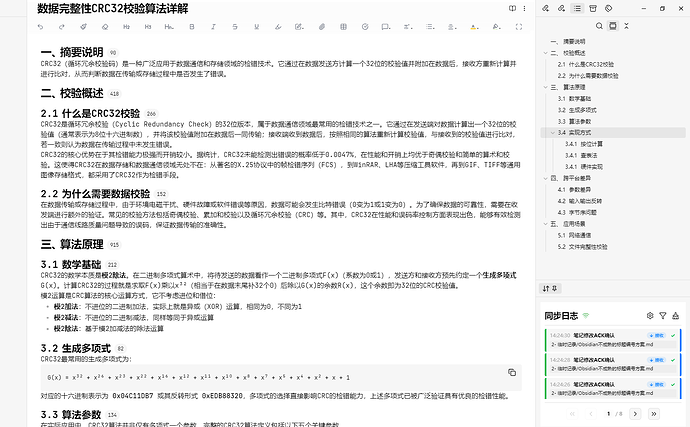Apply bold formatting with the B icon
Viewport: 690px width, 427px height.
(x=192, y=27)
